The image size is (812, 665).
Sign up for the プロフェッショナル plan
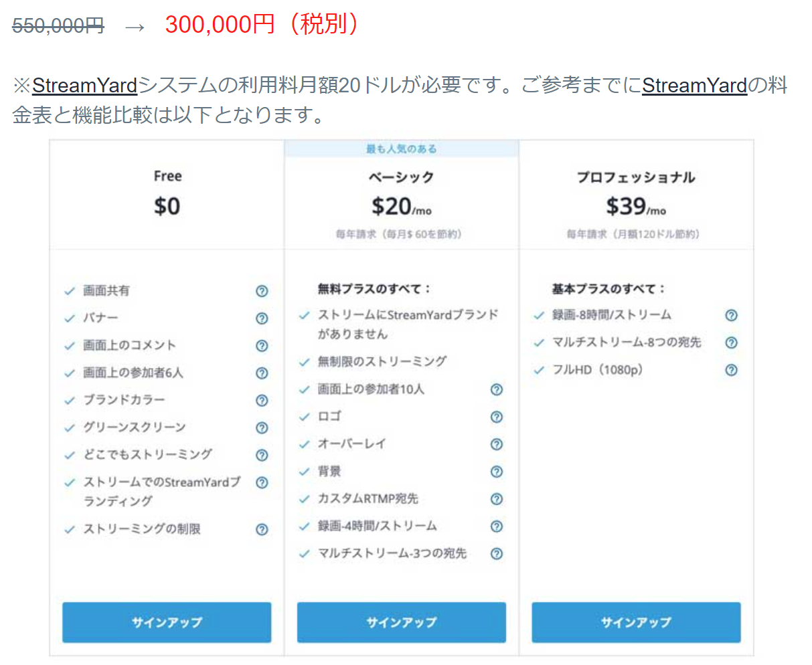[x=636, y=622]
